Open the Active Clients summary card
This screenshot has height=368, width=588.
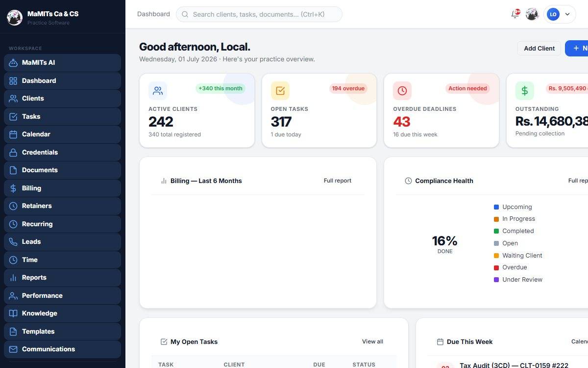coord(197,110)
